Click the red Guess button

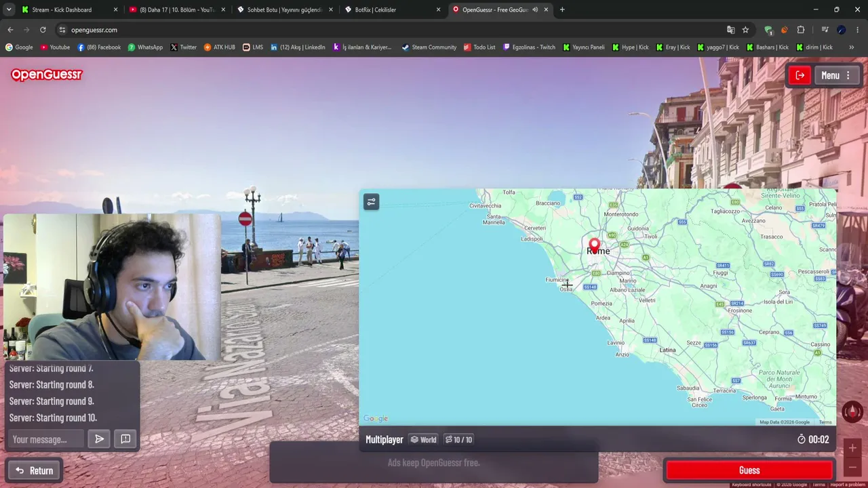coord(749,470)
